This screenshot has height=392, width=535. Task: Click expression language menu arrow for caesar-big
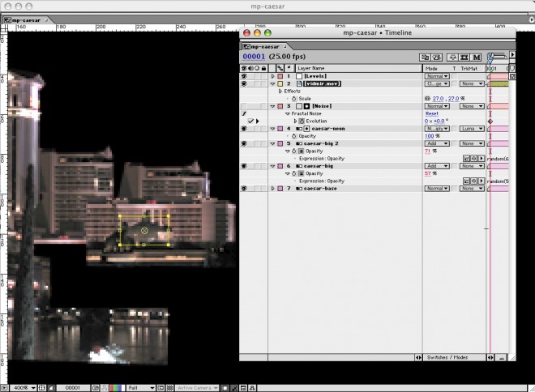click(x=481, y=181)
